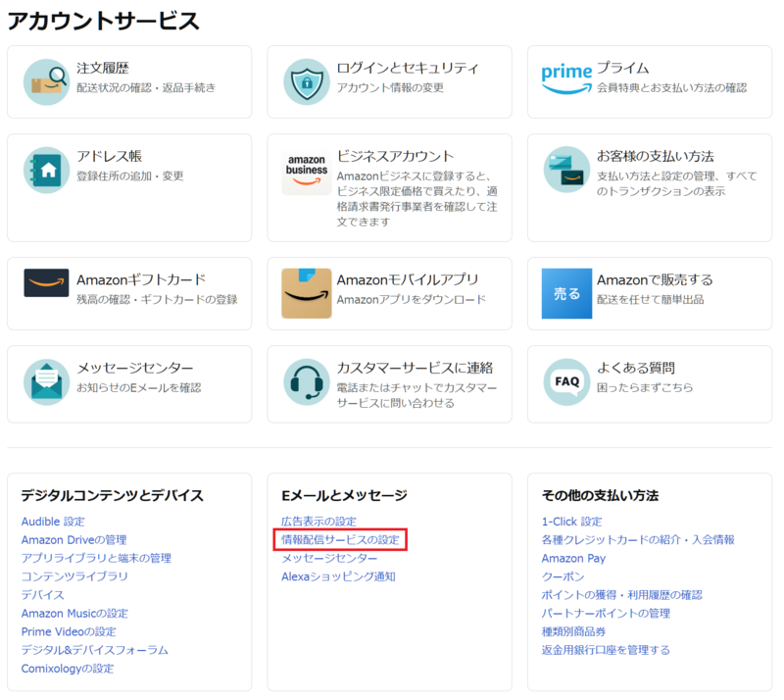Click the blue 売る sell icon
The width and height of the screenshot is (784, 700).
pos(566,293)
